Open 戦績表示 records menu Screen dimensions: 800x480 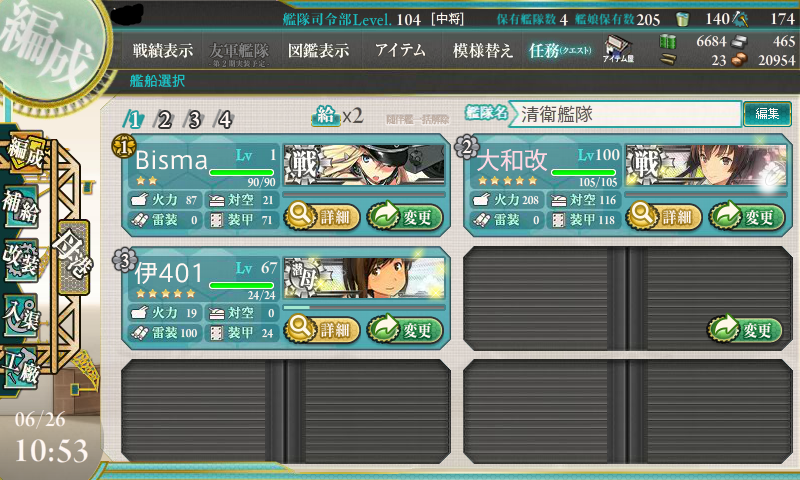tap(163, 50)
